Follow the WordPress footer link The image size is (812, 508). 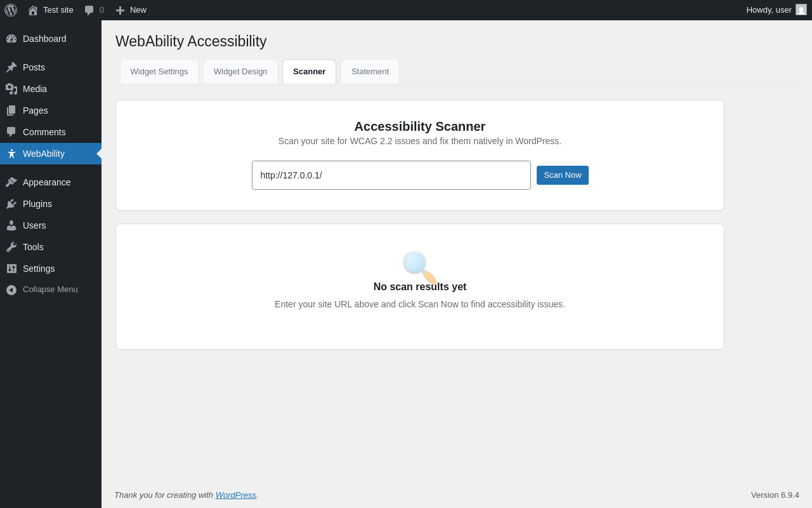(236, 495)
